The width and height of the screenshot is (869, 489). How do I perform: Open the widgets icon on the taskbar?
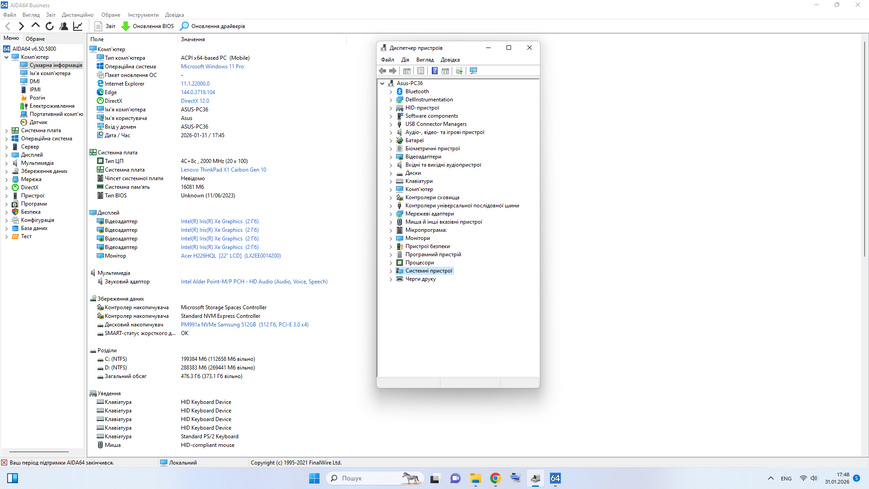click(x=12, y=478)
